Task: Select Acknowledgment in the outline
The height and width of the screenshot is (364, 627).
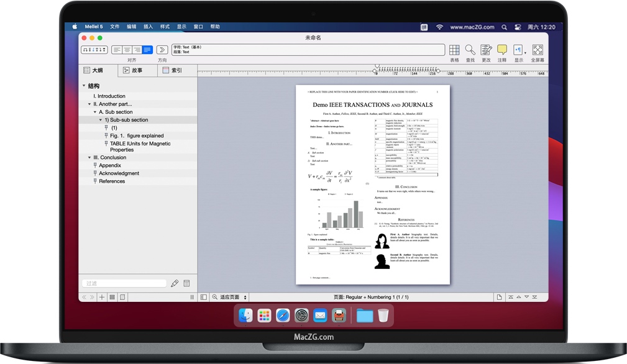Action: tap(119, 173)
